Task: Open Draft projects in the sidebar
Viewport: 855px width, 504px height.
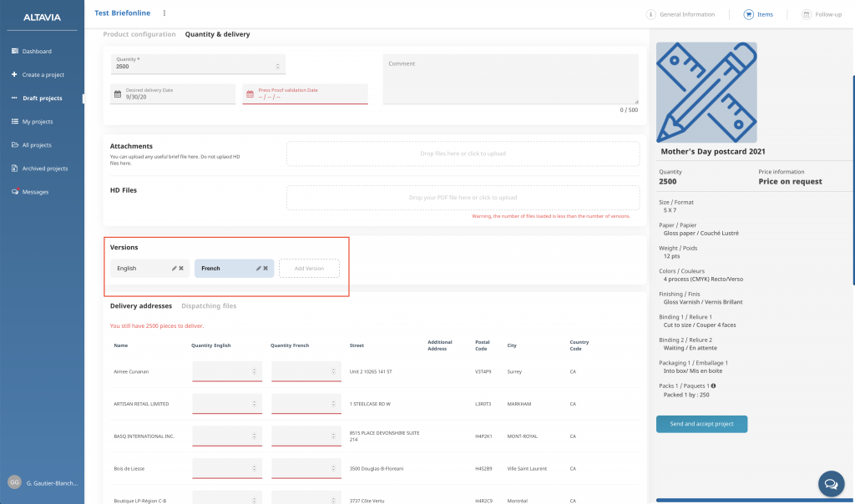Action: (42, 98)
